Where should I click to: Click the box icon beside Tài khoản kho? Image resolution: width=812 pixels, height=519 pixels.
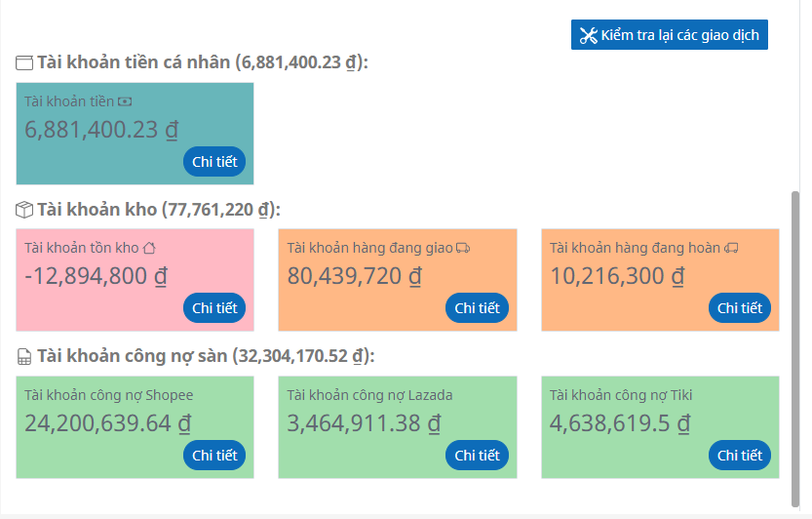coord(25,210)
